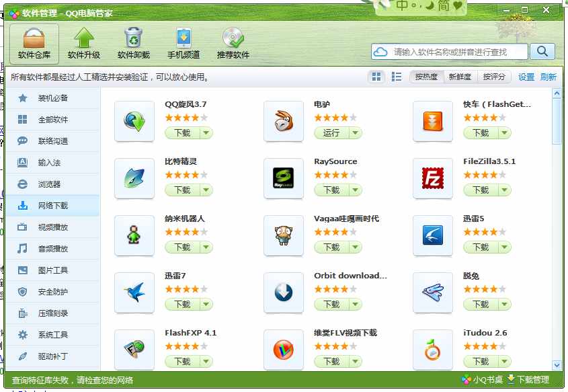Click the Orbit downloader app icon

(284, 292)
